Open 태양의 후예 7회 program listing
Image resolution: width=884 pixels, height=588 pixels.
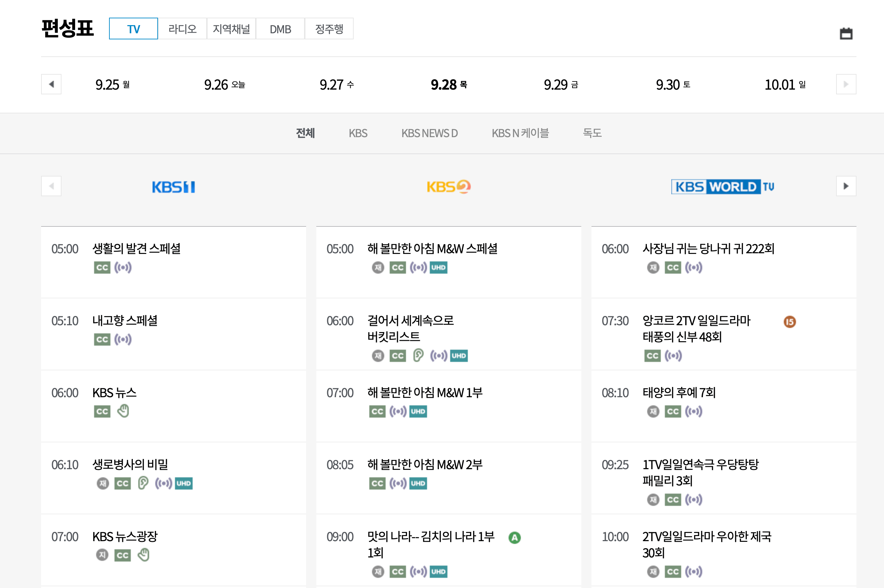679,393
